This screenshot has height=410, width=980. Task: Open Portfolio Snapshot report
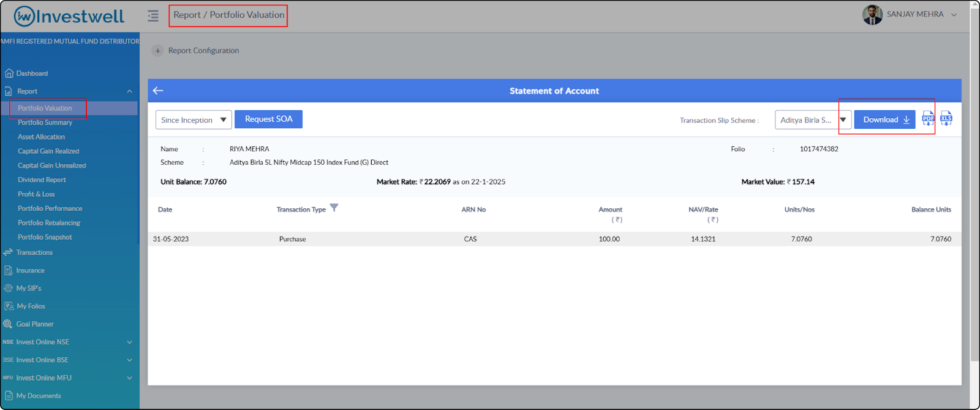click(x=45, y=237)
